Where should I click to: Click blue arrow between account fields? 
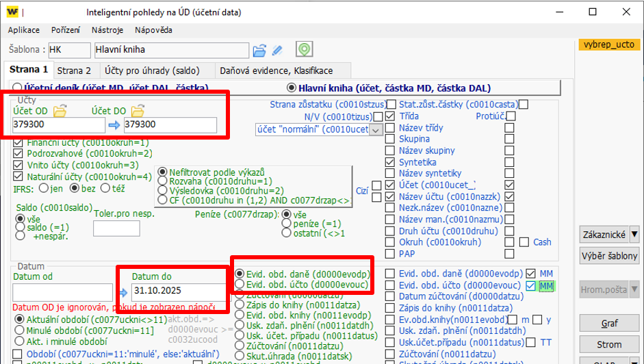114,125
